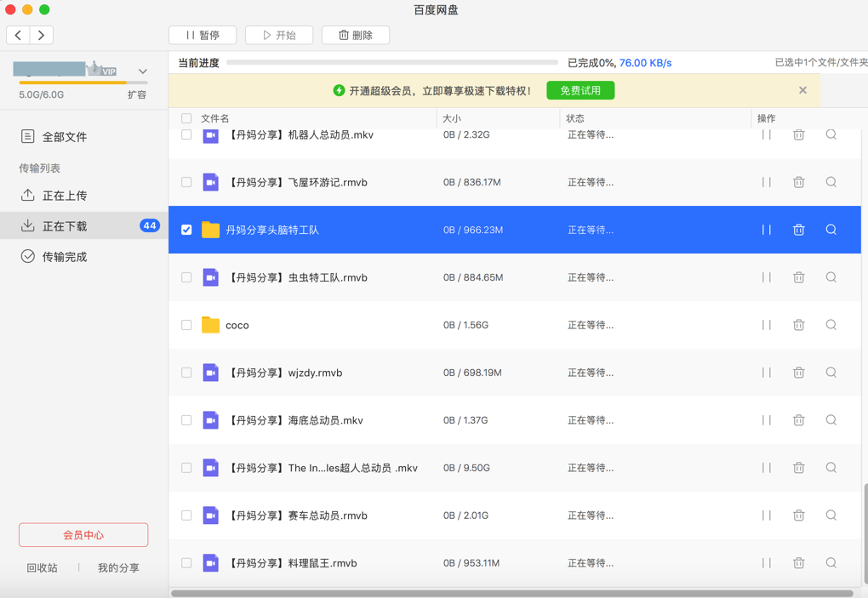Click video file icon of 飞屋环游记.rmvb
The width and height of the screenshot is (868, 598).
coord(210,182)
